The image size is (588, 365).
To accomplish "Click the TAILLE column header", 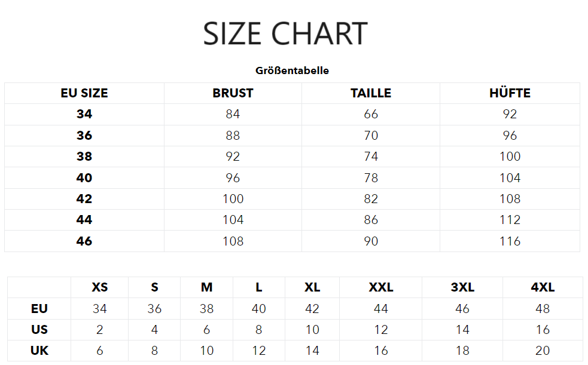I will tap(371, 93).
